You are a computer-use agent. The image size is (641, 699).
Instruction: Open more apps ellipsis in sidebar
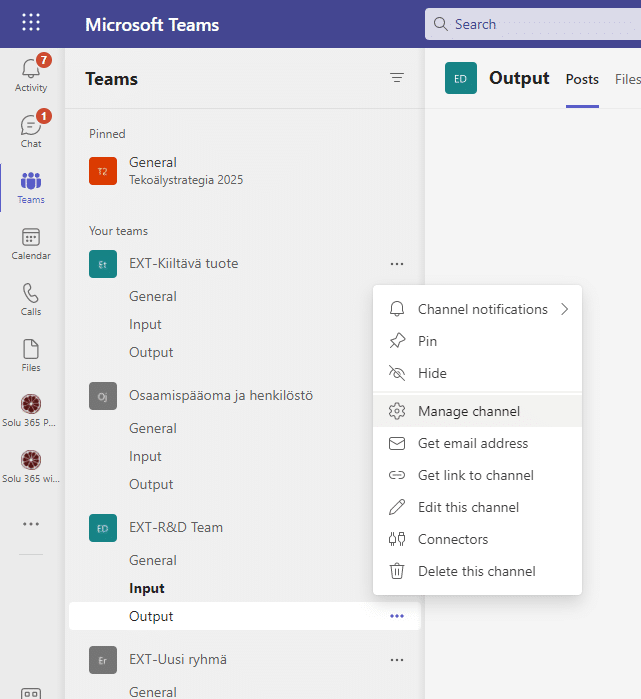click(x=31, y=524)
